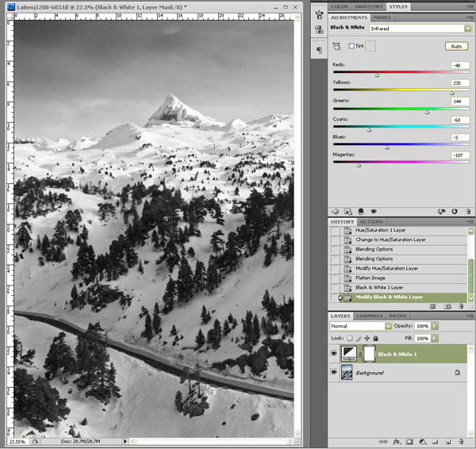The image size is (476, 449).
Task: Click the on-image adjustment hand tool
Action: point(336,46)
